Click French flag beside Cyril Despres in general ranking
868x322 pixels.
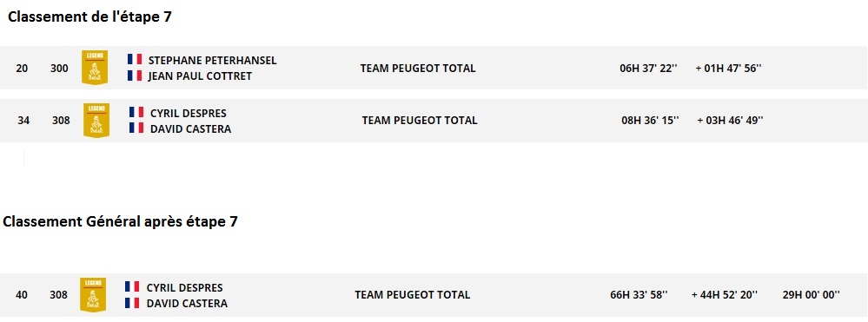tap(132, 287)
